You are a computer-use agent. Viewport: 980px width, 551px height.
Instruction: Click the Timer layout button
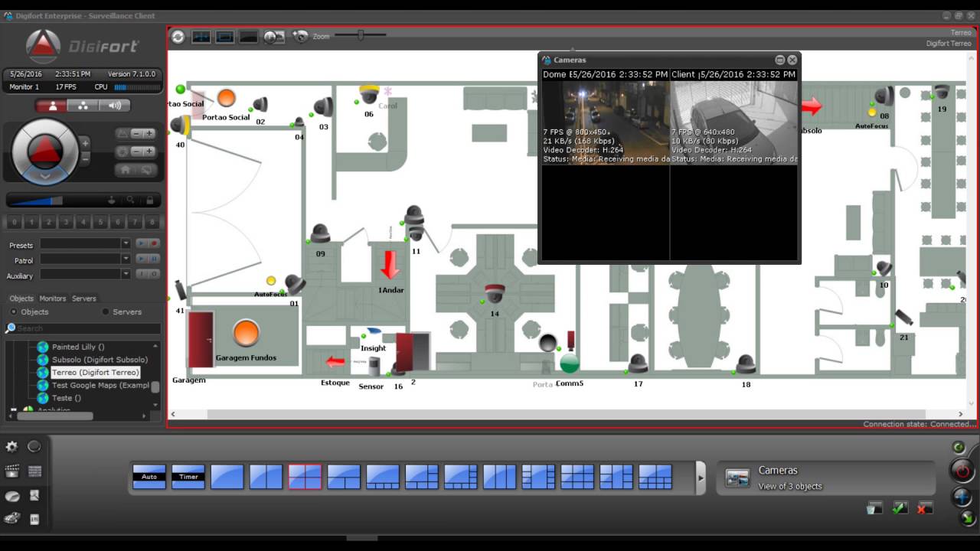click(x=188, y=477)
